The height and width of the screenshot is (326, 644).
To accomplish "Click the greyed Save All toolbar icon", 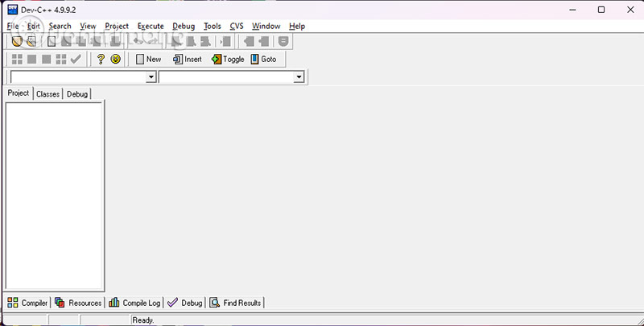I will tap(81, 42).
